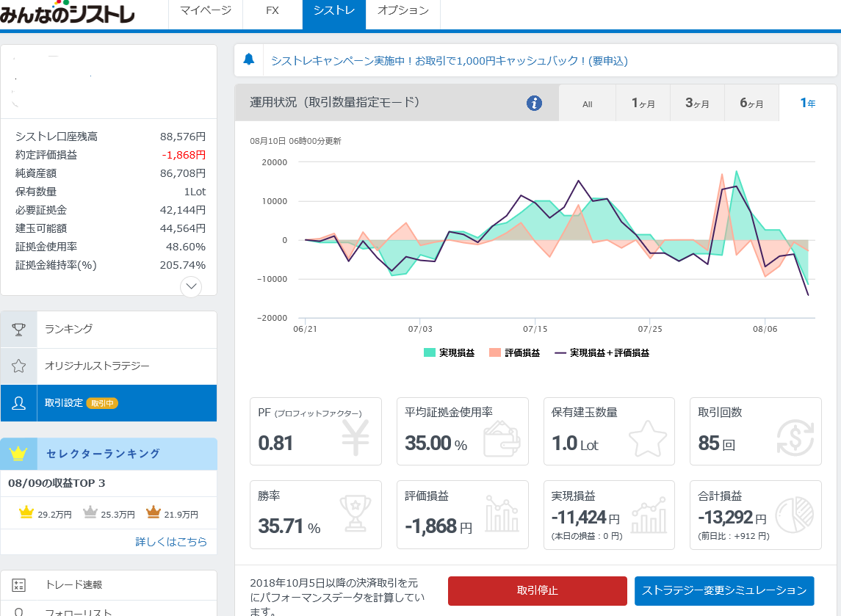Click the bell notification icon
The width and height of the screenshot is (841, 616).
pos(249,59)
